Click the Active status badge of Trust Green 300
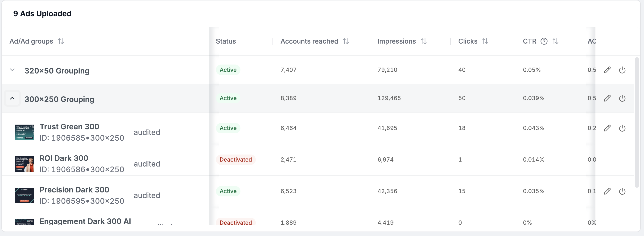The height and width of the screenshot is (236, 644). pyautogui.click(x=228, y=128)
